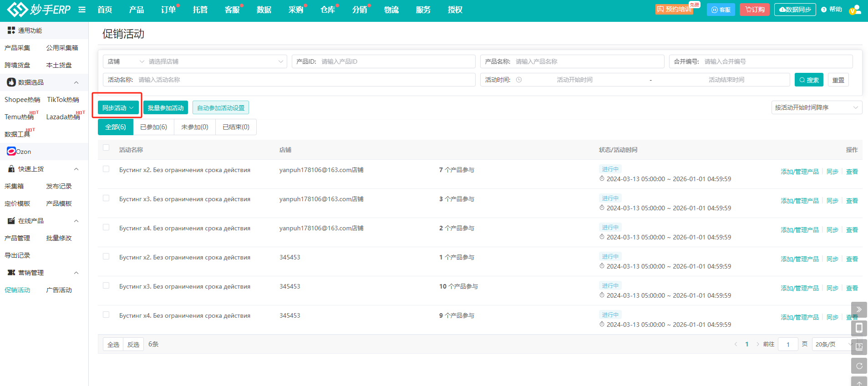Viewport: 868px width, 386px height.
Task: Switch to the 未参加(0) tab
Action: (195, 127)
